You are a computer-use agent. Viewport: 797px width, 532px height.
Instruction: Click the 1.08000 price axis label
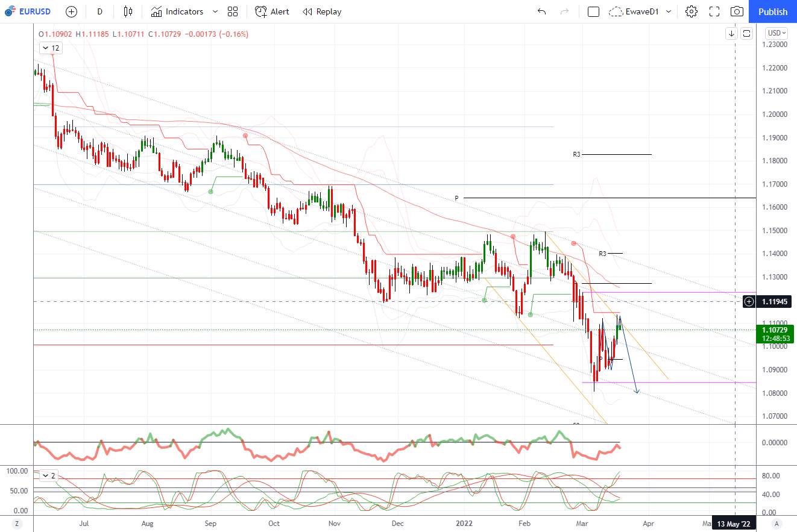click(775, 393)
